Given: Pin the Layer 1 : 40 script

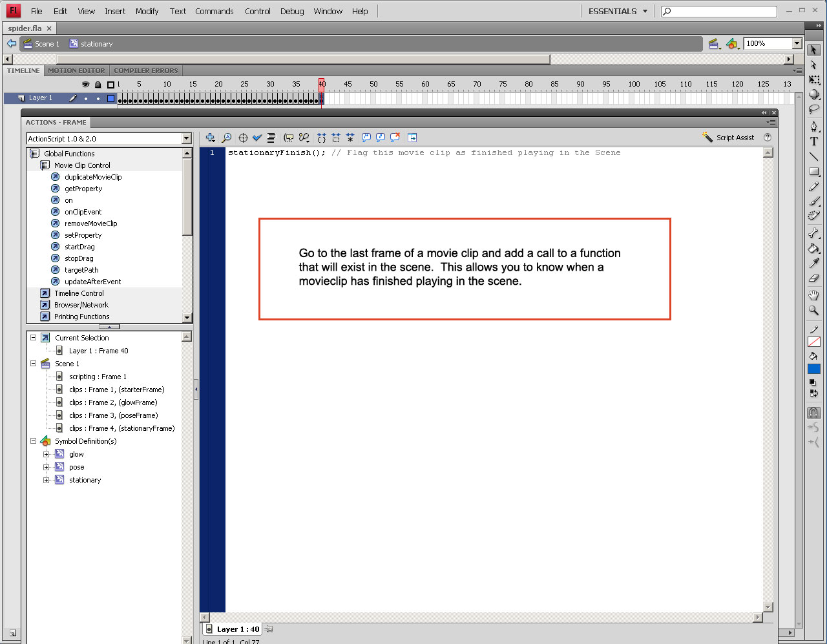Looking at the screenshot, I should (269, 629).
